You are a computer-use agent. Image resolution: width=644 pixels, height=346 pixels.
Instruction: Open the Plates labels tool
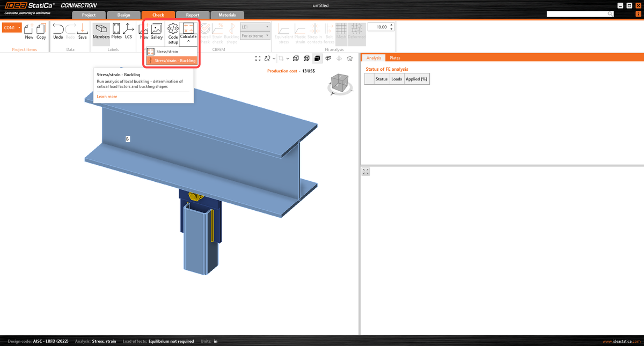(x=116, y=33)
